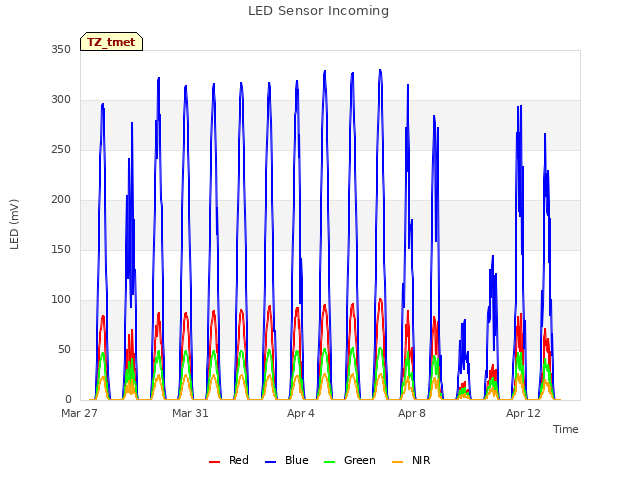The height and width of the screenshot is (480, 640).
Task: Click the 300 y-axis tick value
Action: (61, 100)
